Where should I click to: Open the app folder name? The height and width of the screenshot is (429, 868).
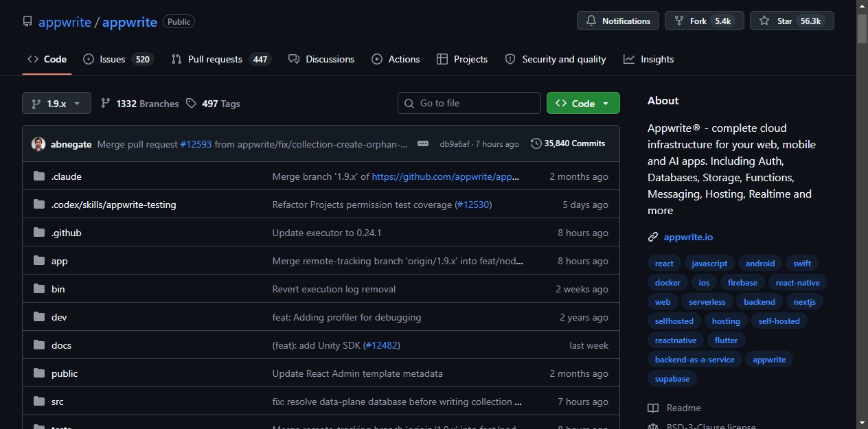pyautogui.click(x=60, y=261)
